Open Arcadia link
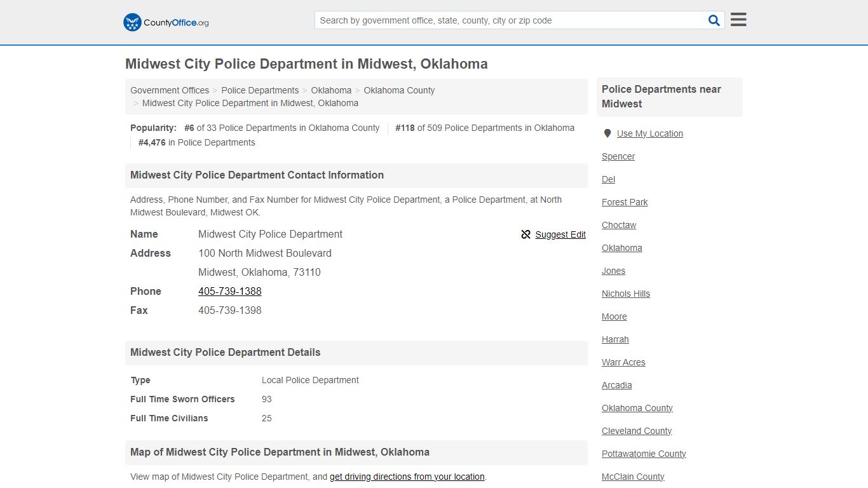Screen dimensions: 868x488 617,385
